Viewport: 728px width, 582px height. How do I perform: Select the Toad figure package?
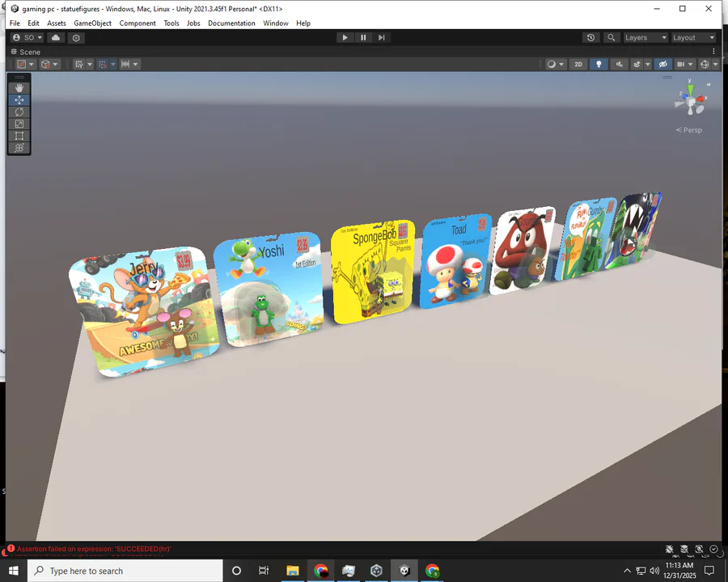tap(456, 261)
